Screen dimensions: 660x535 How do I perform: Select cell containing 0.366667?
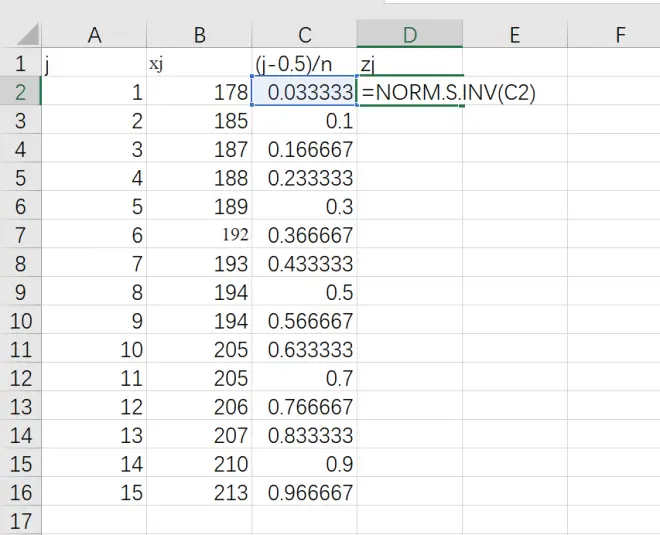(x=305, y=234)
